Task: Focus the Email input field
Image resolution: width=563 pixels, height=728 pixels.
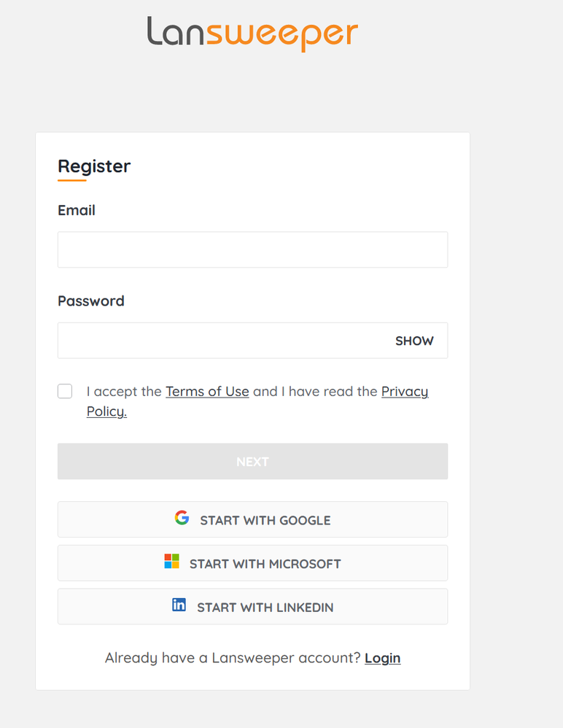Action: (x=252, y=249)
